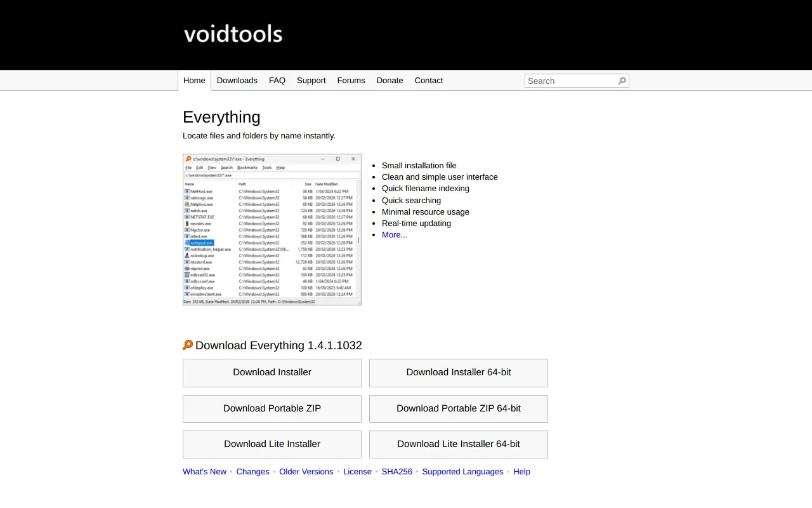Open the What's New link
This screenshot has height=508, width=812.
point(204,472)
